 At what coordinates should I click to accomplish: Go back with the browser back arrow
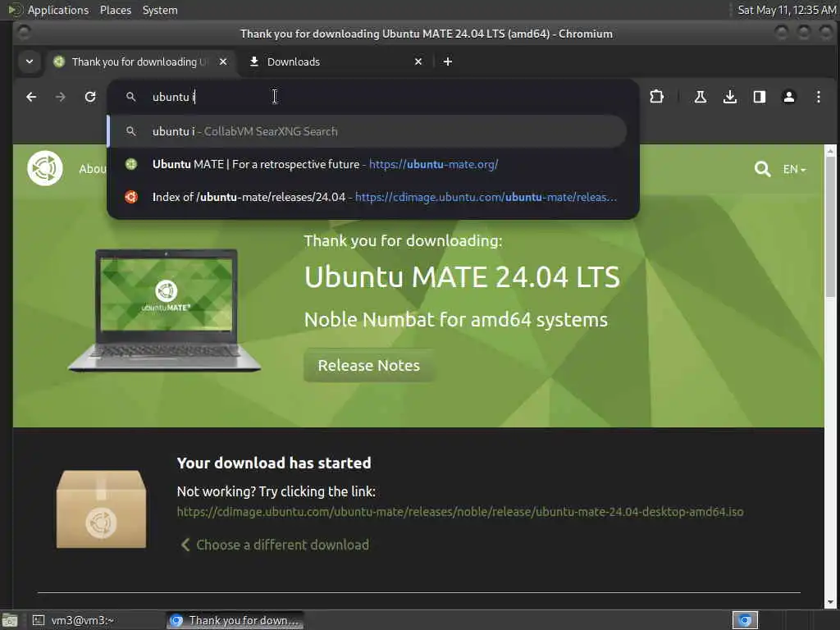[x=31, y=97]
